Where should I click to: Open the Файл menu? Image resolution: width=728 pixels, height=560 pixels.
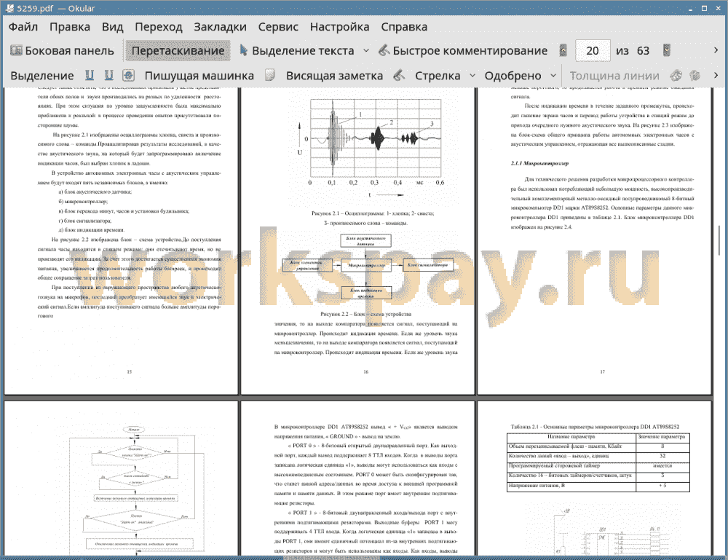(x=23, y=27)
